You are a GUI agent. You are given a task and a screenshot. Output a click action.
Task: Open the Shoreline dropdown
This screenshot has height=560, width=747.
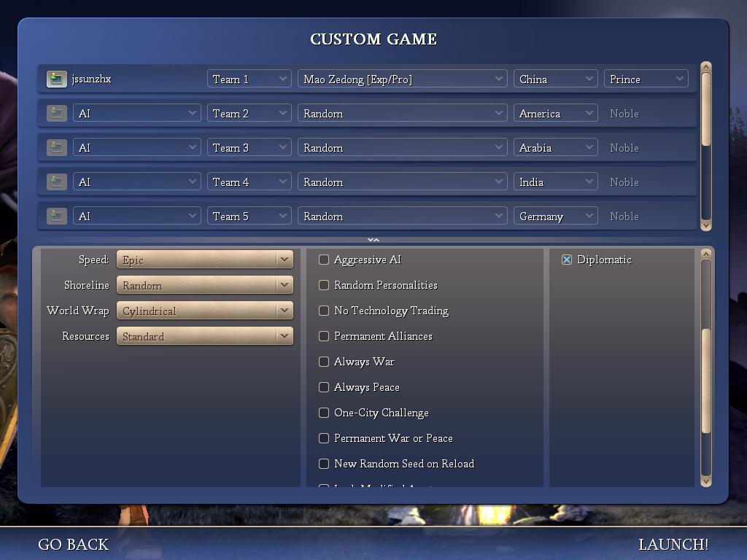pyautogui.click(x=205, y=285)
